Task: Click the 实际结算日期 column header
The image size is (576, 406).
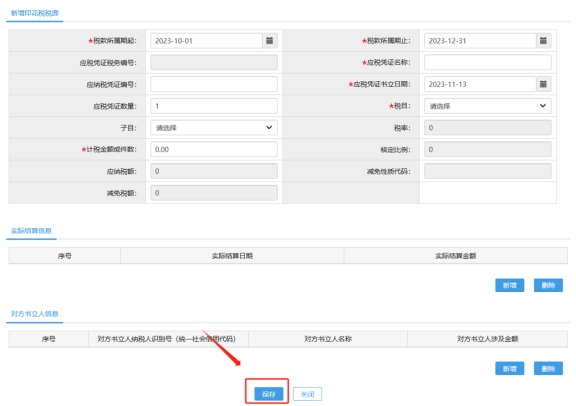Action: [232, 256]
